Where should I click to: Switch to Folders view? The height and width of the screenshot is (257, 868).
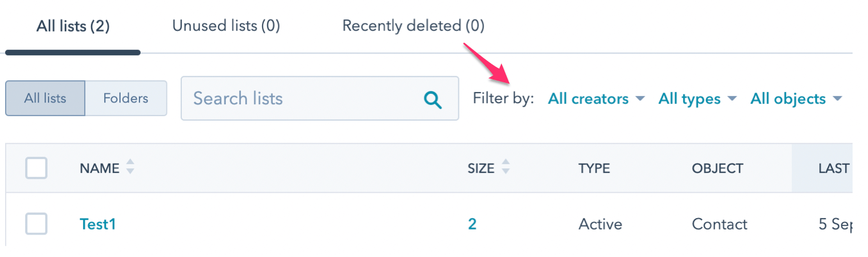[x=125, y=98]
